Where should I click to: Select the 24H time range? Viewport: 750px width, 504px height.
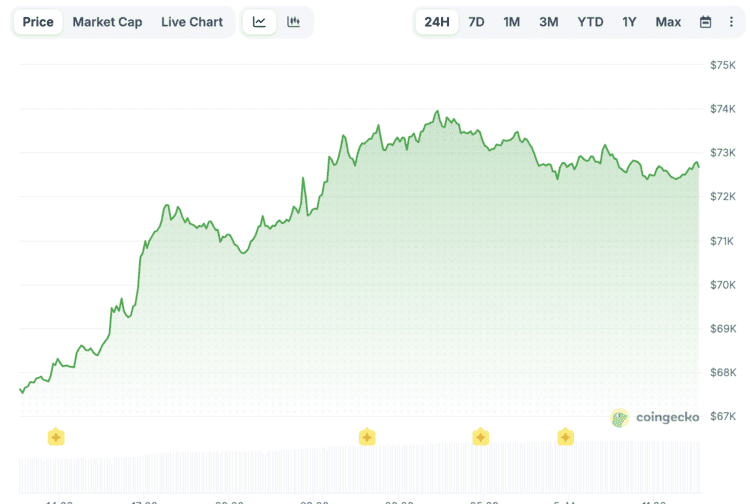coord(437,22)
